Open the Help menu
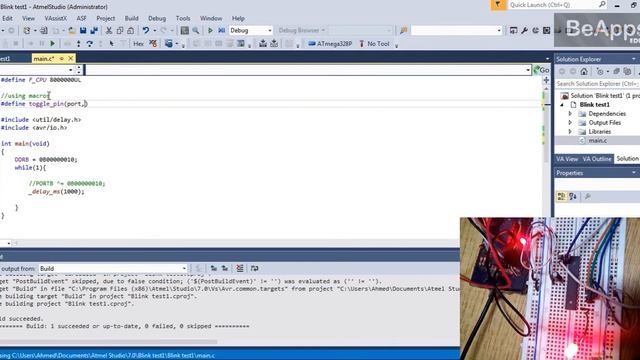 click(238, 18)
